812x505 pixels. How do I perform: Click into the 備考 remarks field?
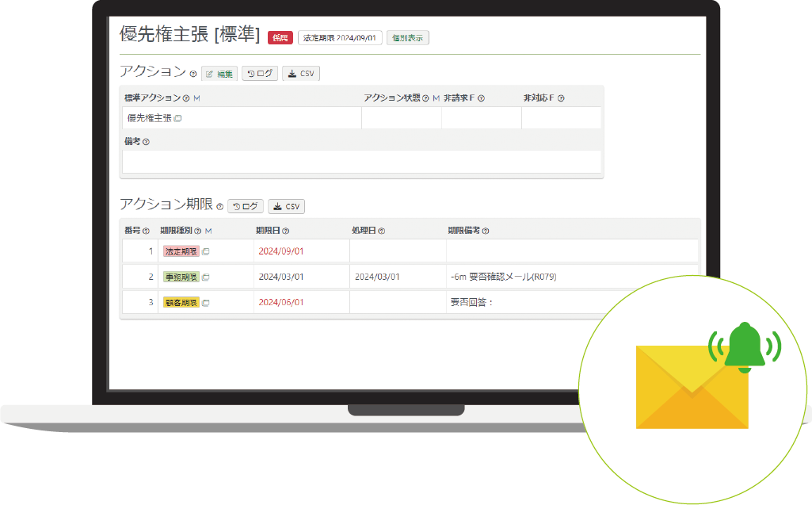(x=361, y=162)
